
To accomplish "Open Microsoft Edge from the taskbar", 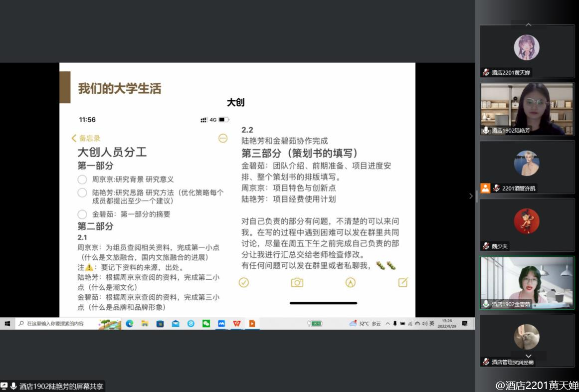I will (129, 324).
